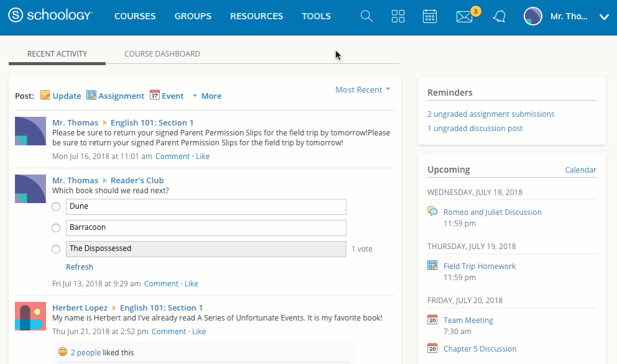Image resolution: width=617 pixels, height=364 pixels.
Task: Open Romeo and Juliet Discussion
Action: click(492, 212)
